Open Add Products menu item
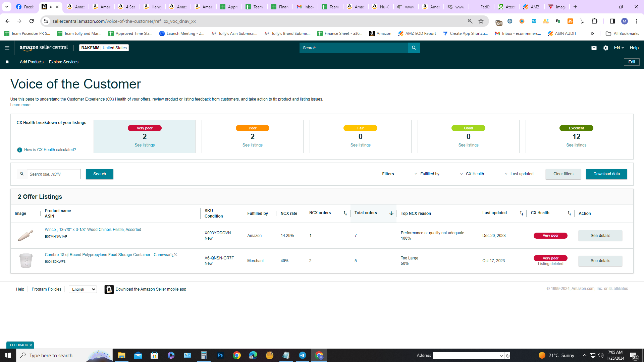This screenshot has width=644, height=362. click(32, 62)
